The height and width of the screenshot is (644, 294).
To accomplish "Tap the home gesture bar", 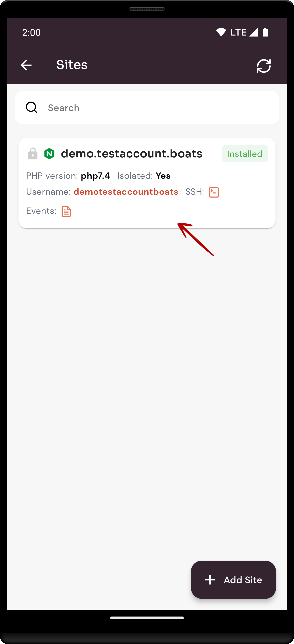I will (147, 618).
